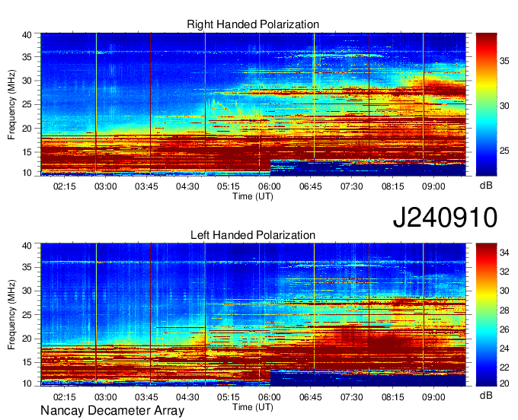Click the 35 value on Right Handed colorbar scale

point(504,61)
